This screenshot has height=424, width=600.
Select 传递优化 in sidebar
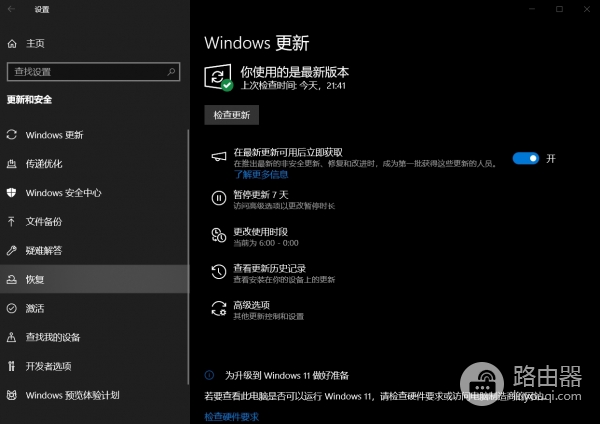[44, 164]
